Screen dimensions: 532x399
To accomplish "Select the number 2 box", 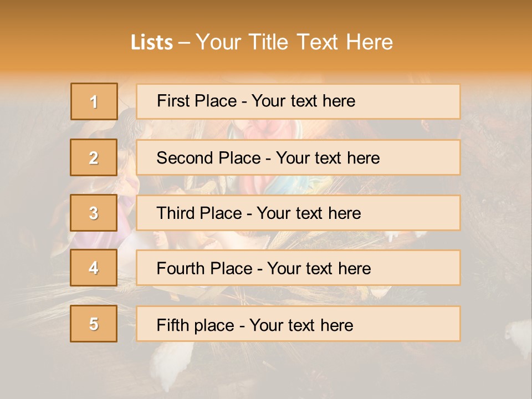I will (x=94, y=157).
